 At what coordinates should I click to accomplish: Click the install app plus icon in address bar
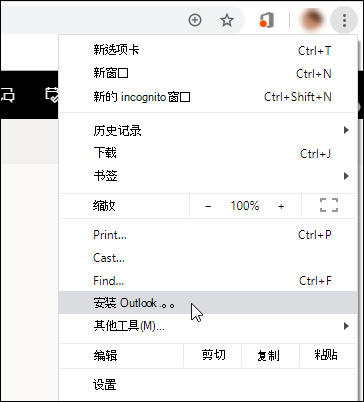point(195,20)
